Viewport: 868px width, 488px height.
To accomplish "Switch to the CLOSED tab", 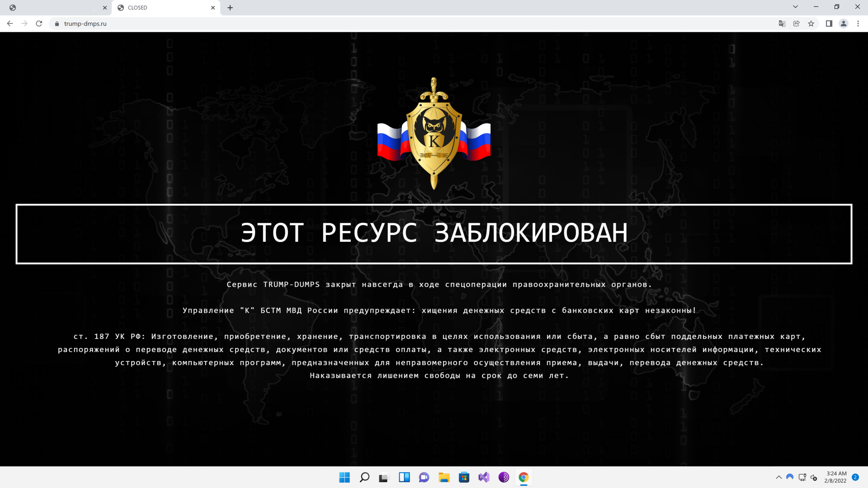I will click(x=165, y=8).
